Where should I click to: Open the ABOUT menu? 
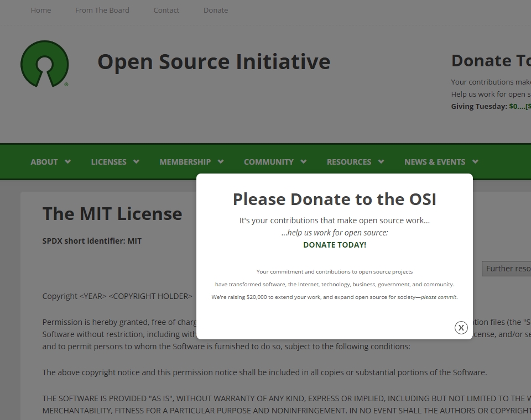point(44,162)
